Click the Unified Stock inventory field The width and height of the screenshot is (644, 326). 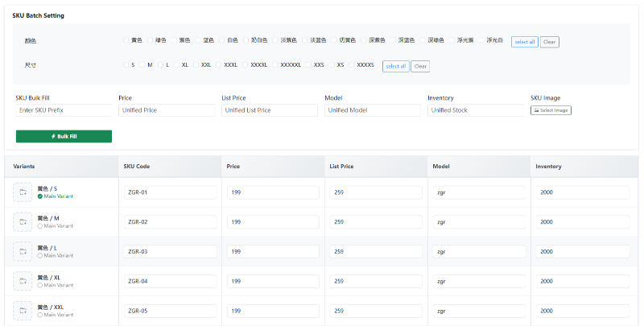click(476, 110)
